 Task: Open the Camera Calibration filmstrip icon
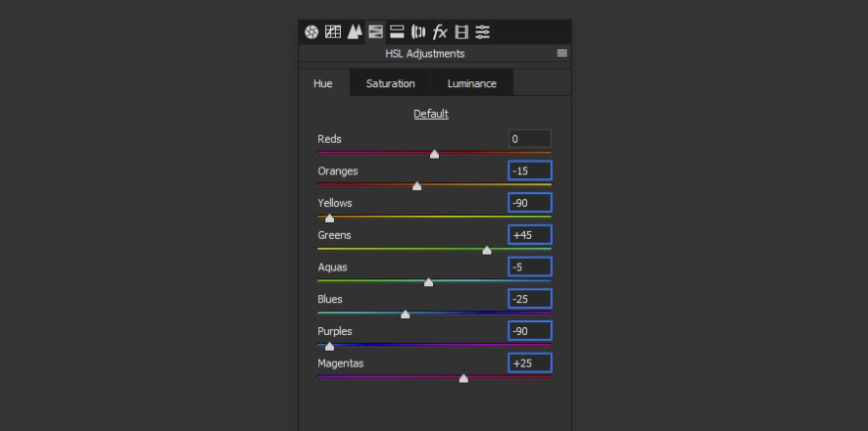(461, 32)
